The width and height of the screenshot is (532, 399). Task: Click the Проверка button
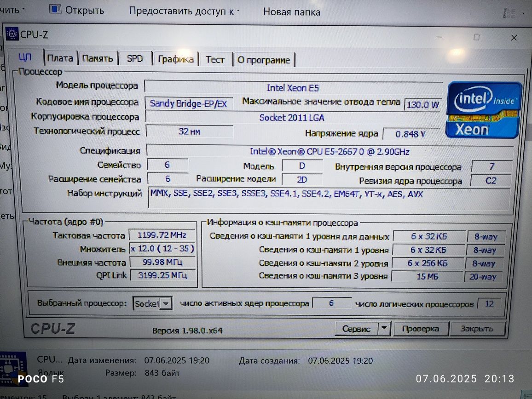click(421, 329)
